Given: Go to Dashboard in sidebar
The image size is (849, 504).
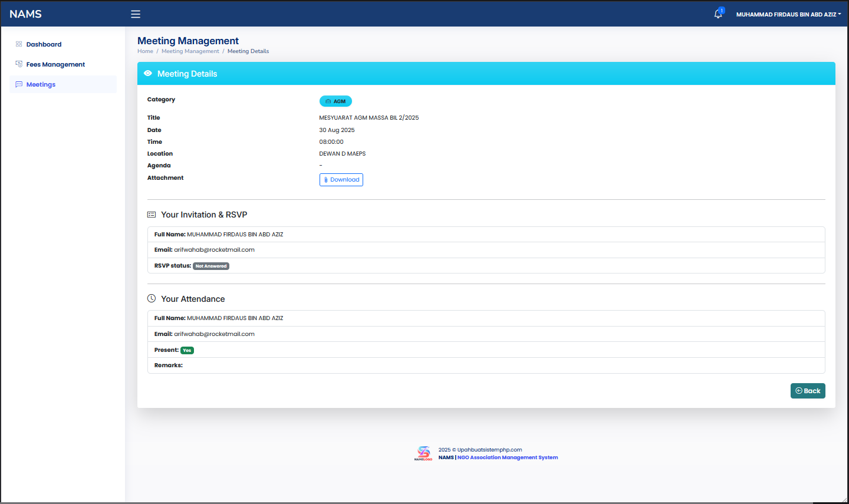Looking at the screenshot, I should click(44, 44).
